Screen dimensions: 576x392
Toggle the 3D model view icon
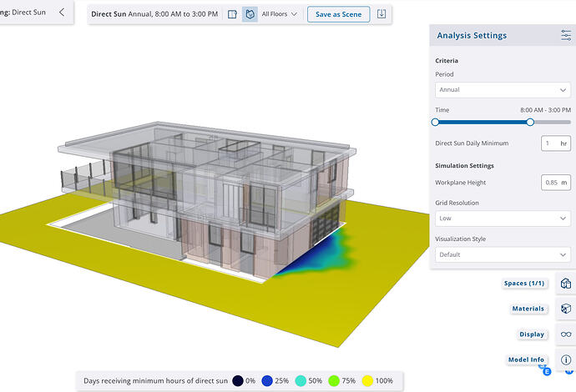click(250, 14)
